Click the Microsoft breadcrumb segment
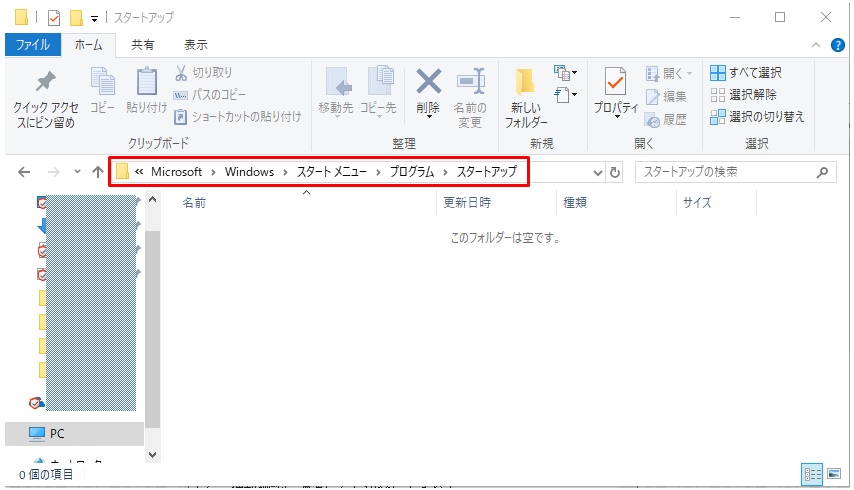The height and width of the screenshot is (490, 854). [176, 172]
